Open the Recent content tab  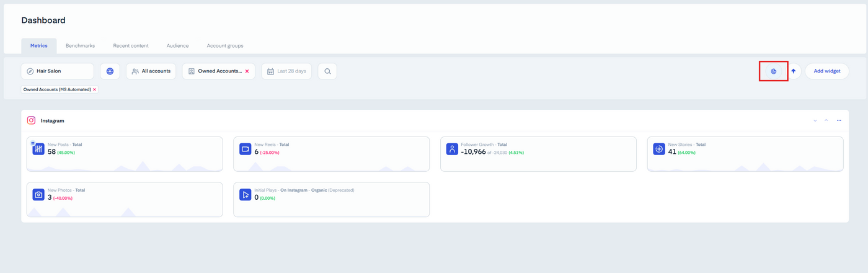(131, 46)
